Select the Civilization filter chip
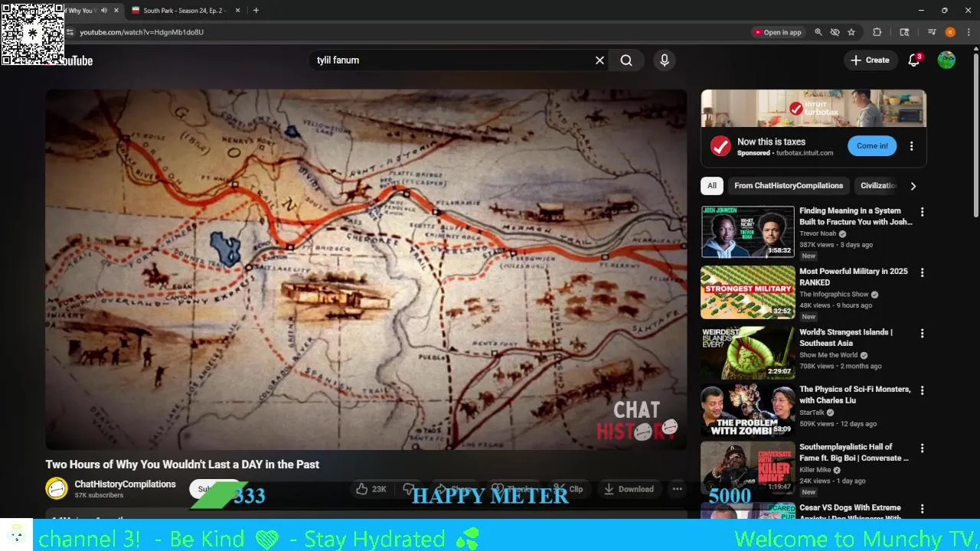 877,185
